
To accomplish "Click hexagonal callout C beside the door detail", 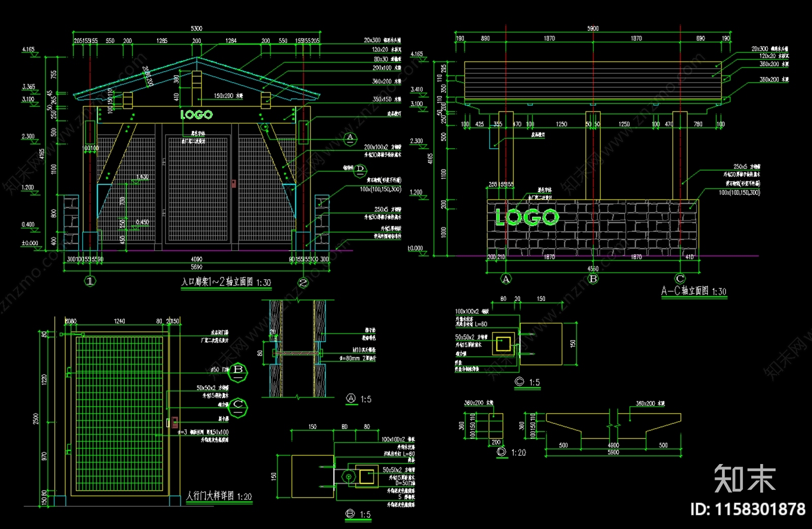I will click(238, 407).
